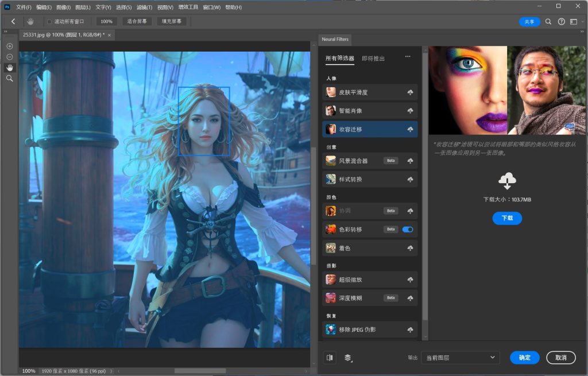The width and height of the screenshot is (588, 376).
Task: Select the Neural Filters panel tab
Action: (x=335, y=40)
